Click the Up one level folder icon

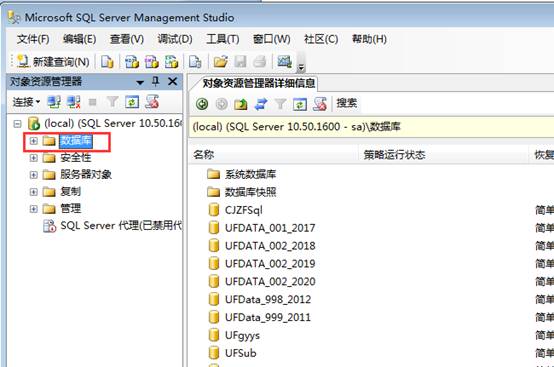241,104
